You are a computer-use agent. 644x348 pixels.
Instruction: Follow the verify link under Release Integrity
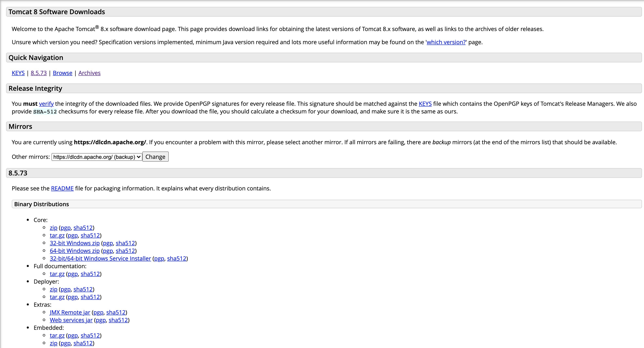click(x=46, y=104)
